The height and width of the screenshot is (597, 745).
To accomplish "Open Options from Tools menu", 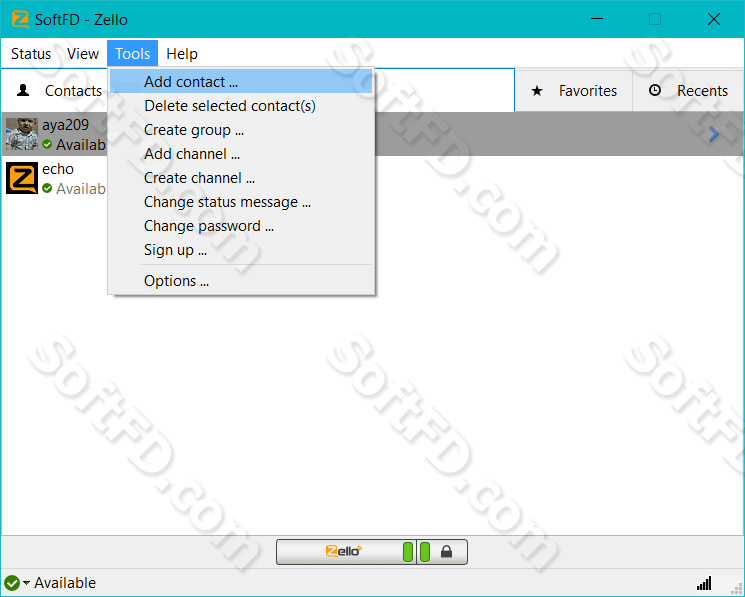I will coord(241,281).
